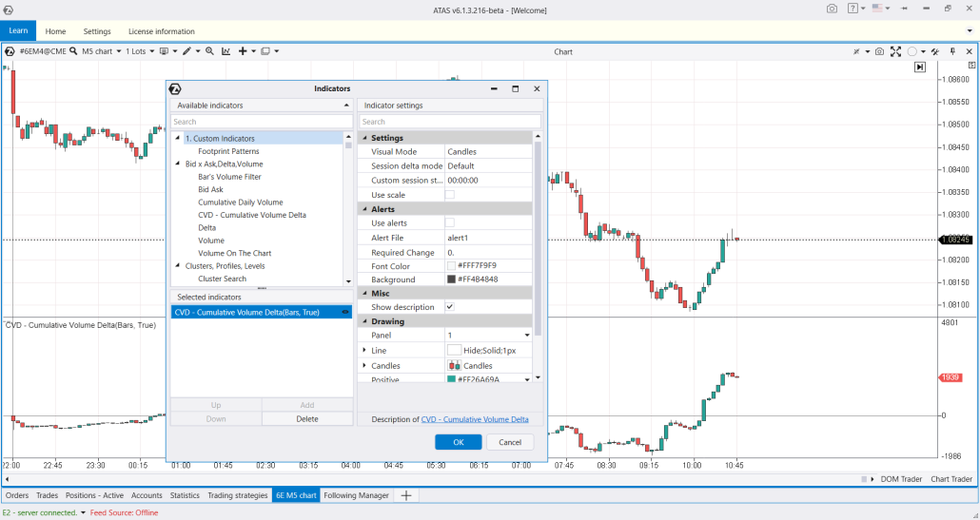Expand chart to fullscreen with arrows icon
980x520 pixels.
[x=895, y=51]
